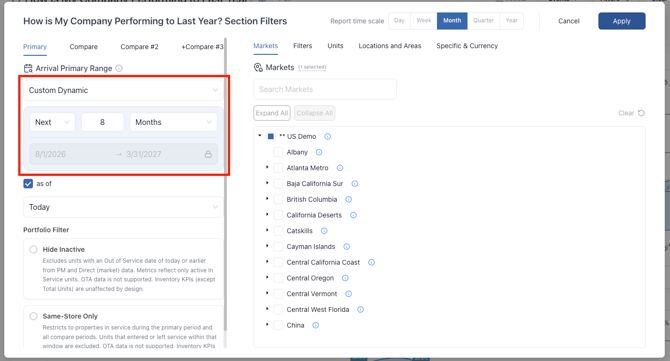Click the number of months field showing 8
The height and width of the screenshot is (361, 670).
pyautogui.click(x=103, y=122)
